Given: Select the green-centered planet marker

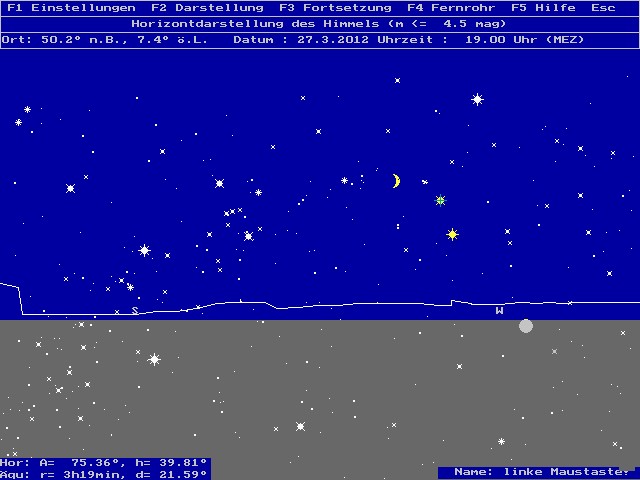Looking at the screenshot, I should click(x=440, y=200).
